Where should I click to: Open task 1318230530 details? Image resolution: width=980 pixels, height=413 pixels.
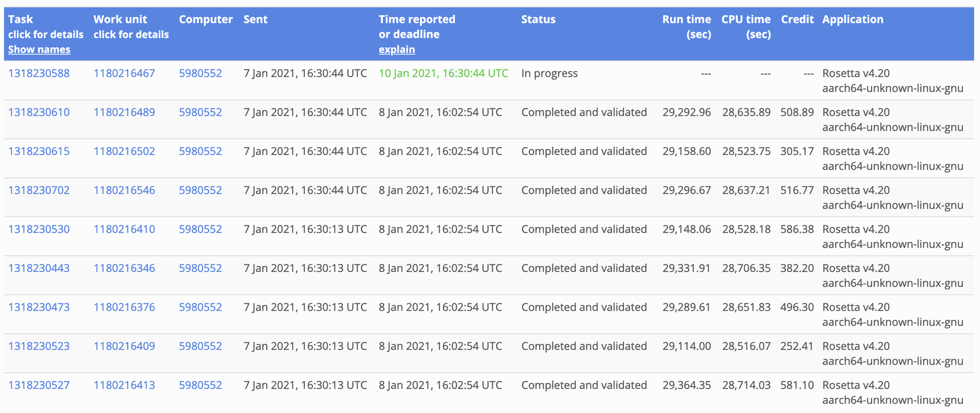click(39, 229)
